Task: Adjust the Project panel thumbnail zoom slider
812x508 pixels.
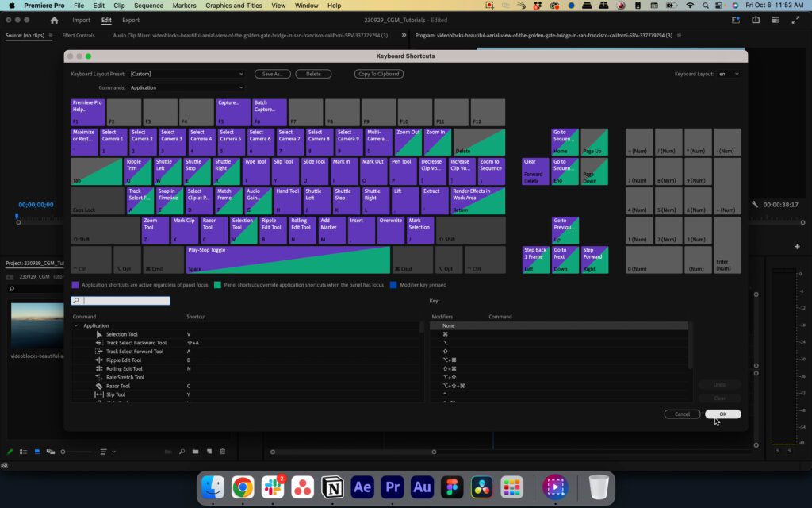Action: pos(63,452)
